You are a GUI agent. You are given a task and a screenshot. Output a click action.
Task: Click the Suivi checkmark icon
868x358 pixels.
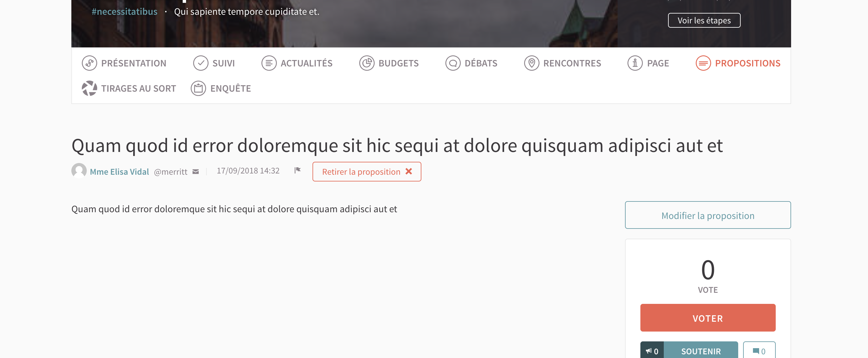pyautogui.click(x=201, y=63)
